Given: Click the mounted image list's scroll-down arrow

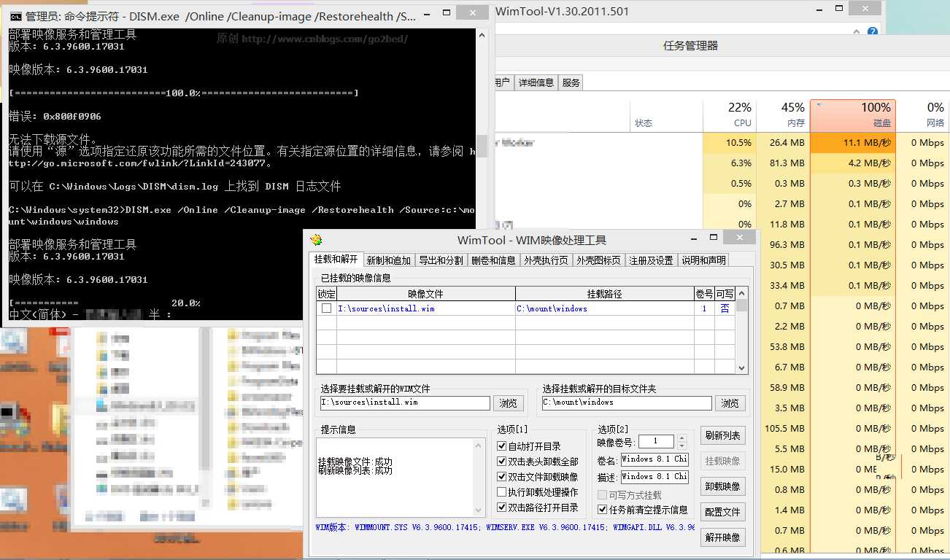Looking at the screenshot, I should tap(742, 368).
